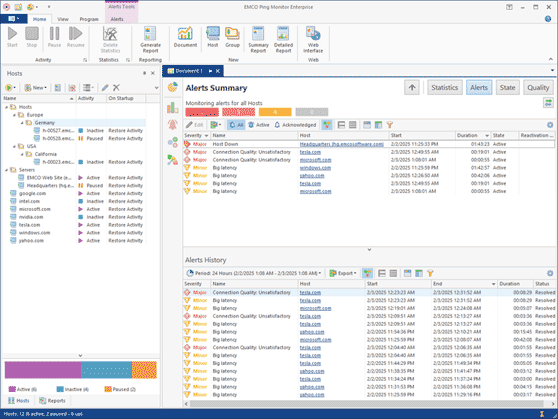Open the Export dropdown in Alerts History
Image resolution: width=558 pixels, height=419 pixels.
point(343,273)
